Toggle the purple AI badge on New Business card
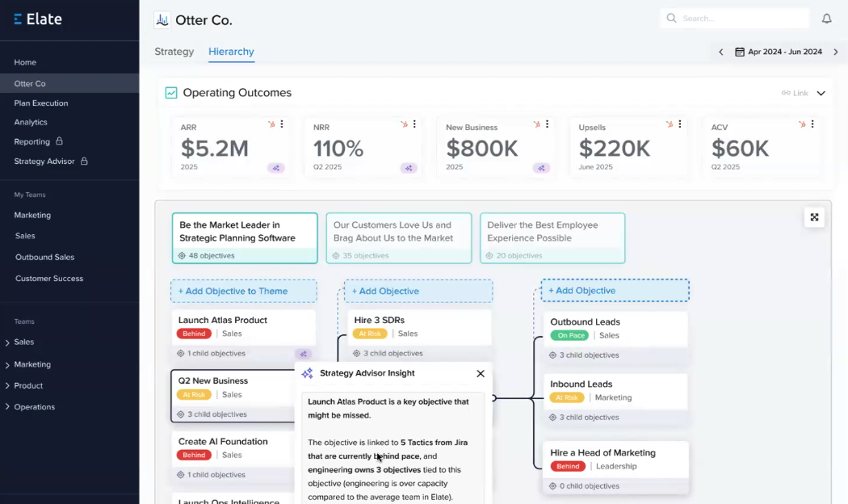Image resolution: width=848 pixels, height=504 pixels. 540,168
